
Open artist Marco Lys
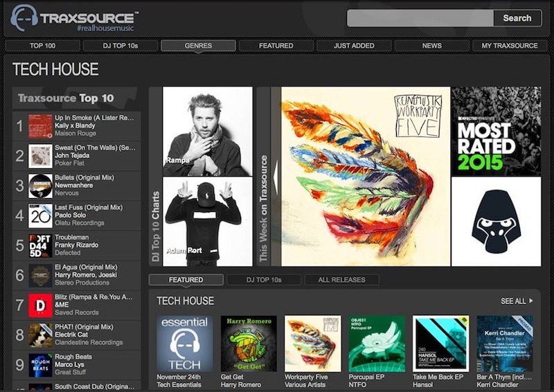tap(70, 364)
